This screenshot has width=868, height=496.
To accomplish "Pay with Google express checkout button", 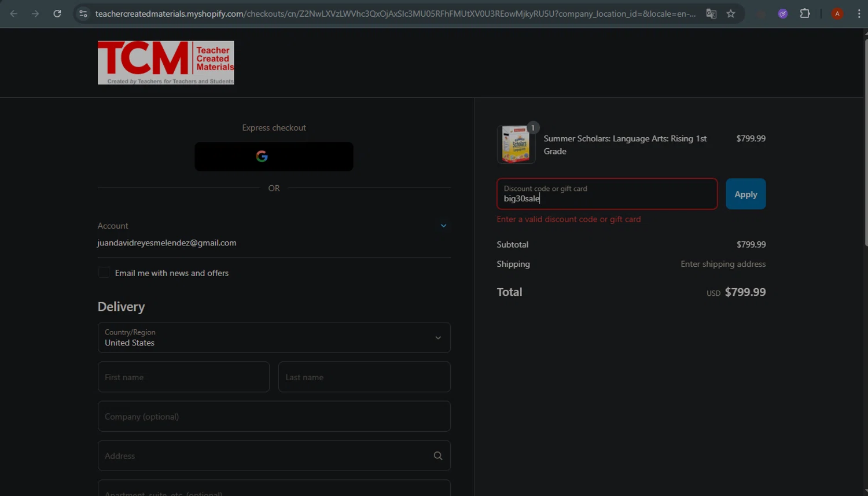I will coord(274,156).
